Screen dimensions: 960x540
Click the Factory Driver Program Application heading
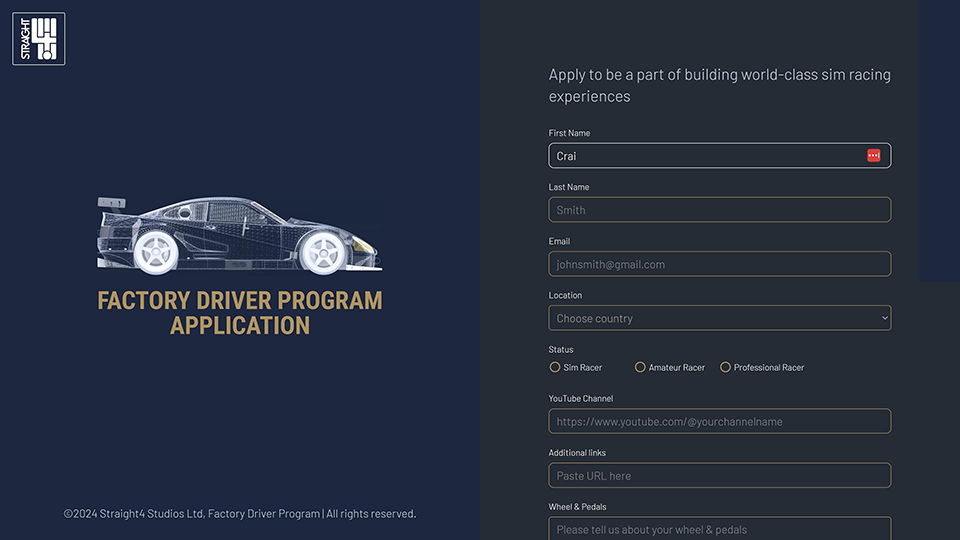coord(240,313)
